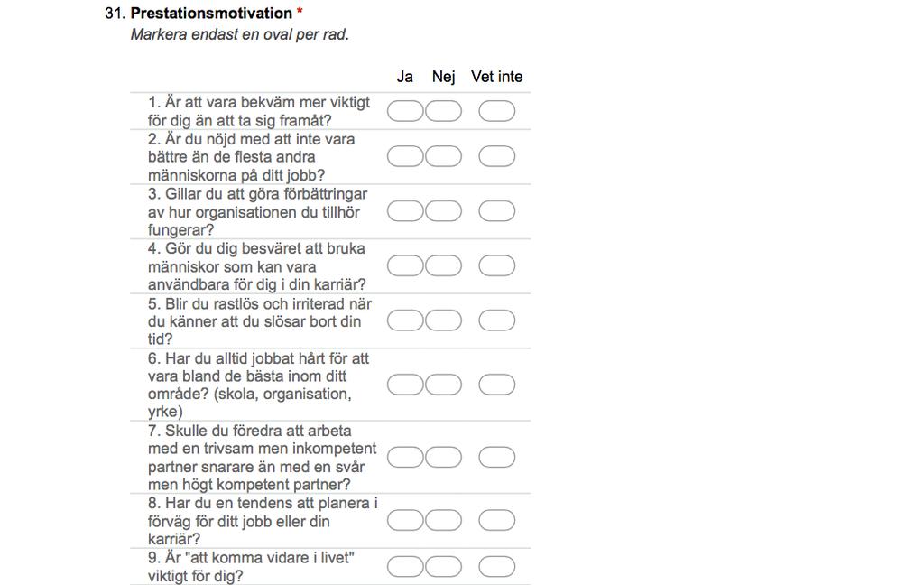Choose Ja for question 8 about planning ahead
This screenshot has height=585, width=924.
[x=405, y=521]
